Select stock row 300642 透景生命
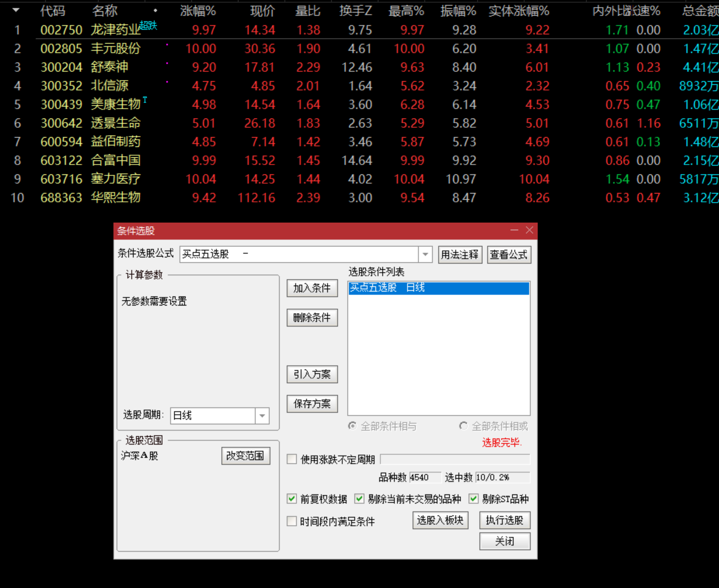This screenshot has height=588, width=719. 359,123
